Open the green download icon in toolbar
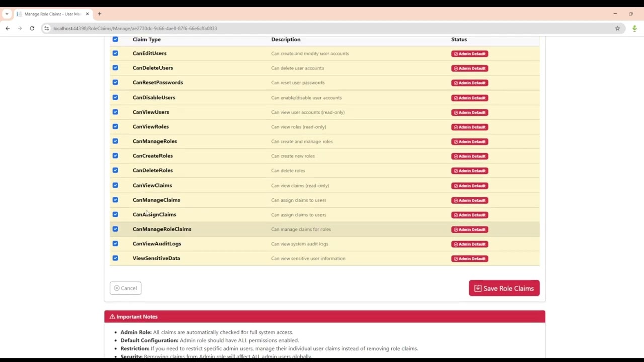The height and width of the screenshot is (362, 644). pos(634,28)
